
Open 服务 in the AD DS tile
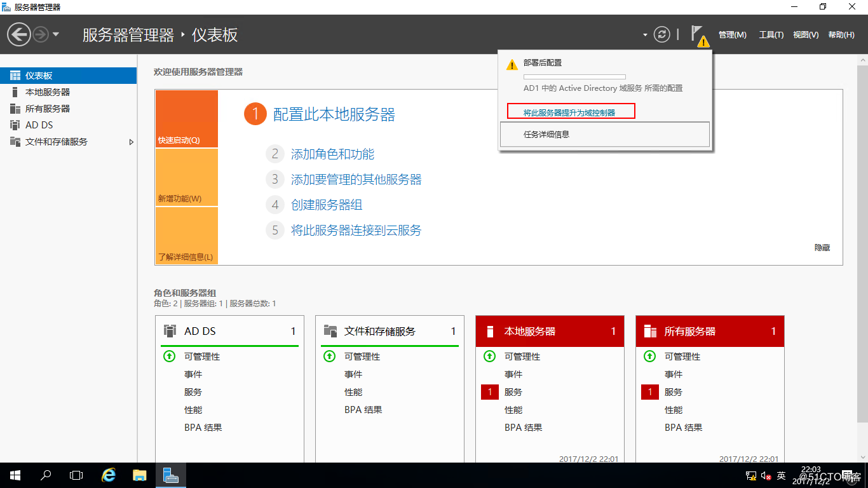click(x=193, y=392)
